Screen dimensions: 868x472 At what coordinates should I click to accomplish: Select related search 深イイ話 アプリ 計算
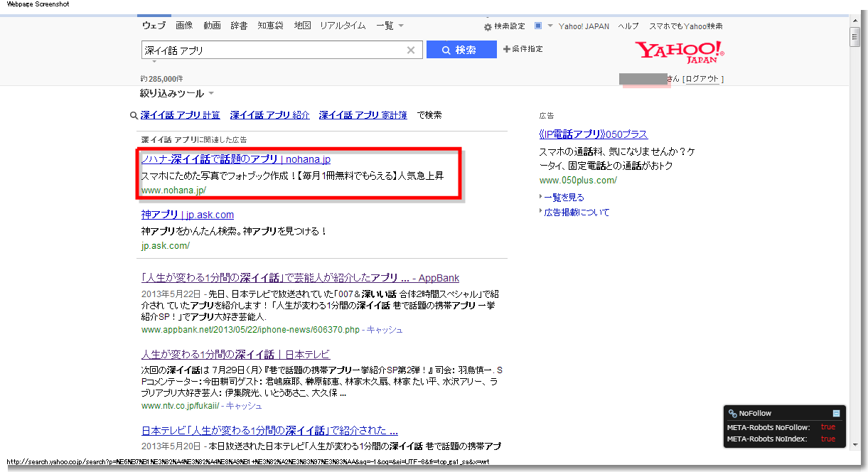tap(181, 115)
